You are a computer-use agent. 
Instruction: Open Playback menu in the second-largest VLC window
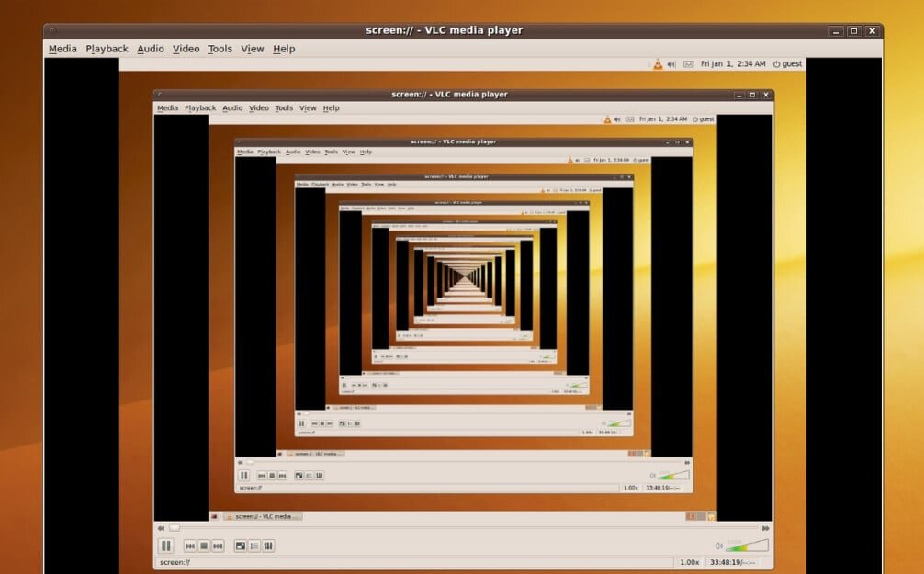pos(200,107)
